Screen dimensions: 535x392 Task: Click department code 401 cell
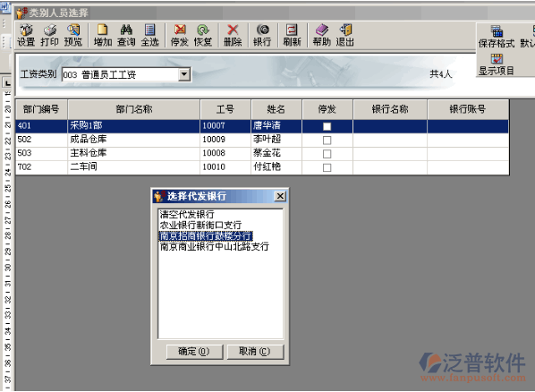41,126
